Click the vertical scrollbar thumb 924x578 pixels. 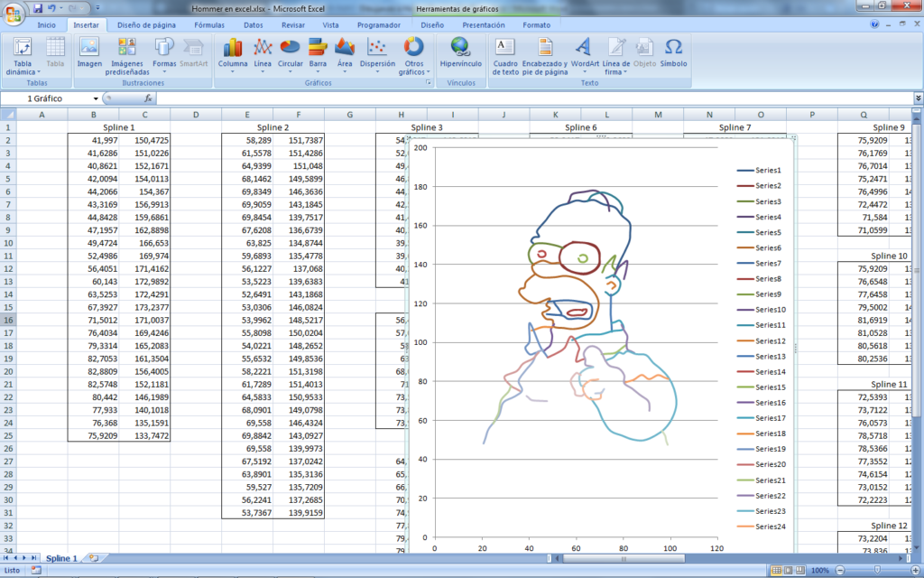[x=917, y=268]
